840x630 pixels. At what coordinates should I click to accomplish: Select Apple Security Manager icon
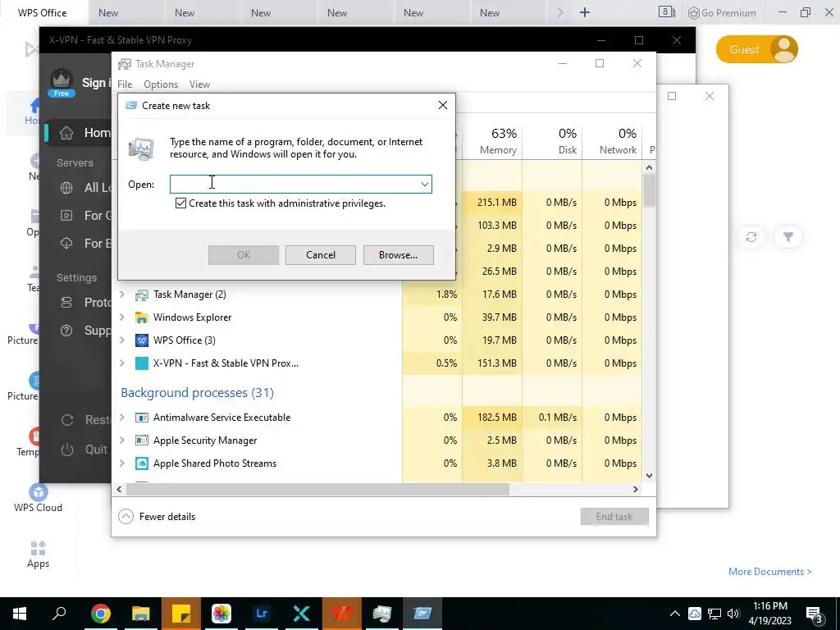pos(141,441)
